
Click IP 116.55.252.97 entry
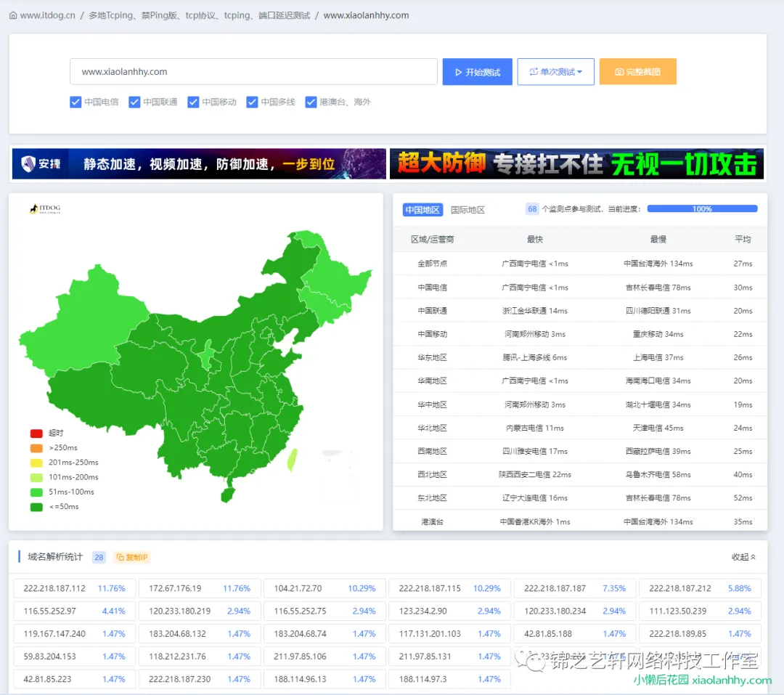pyautogui.click(x=75, y=611)
